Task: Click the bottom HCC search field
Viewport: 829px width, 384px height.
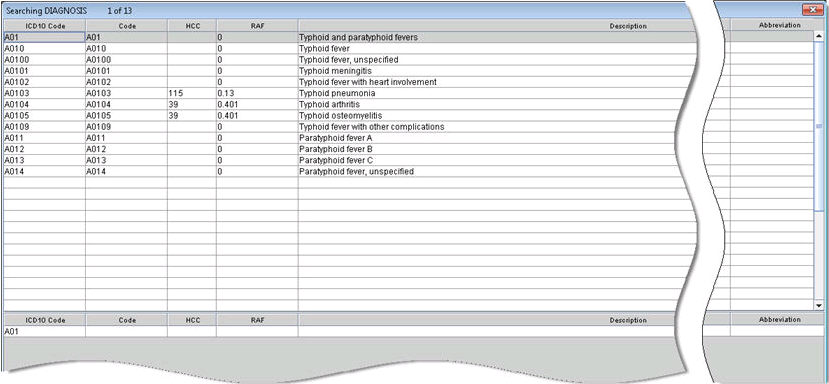Action: 192,332
